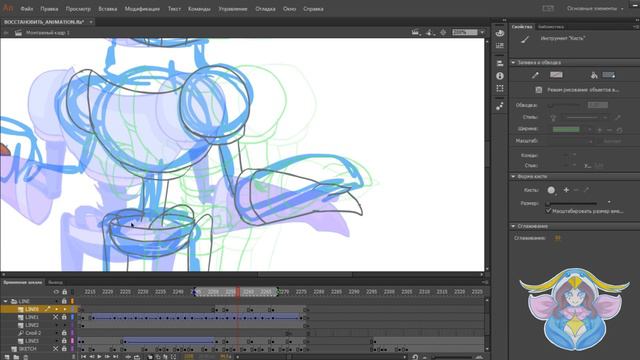The image size is (640, 360).
Task: Open the Swatches panel from the dock
Action: 500,46
